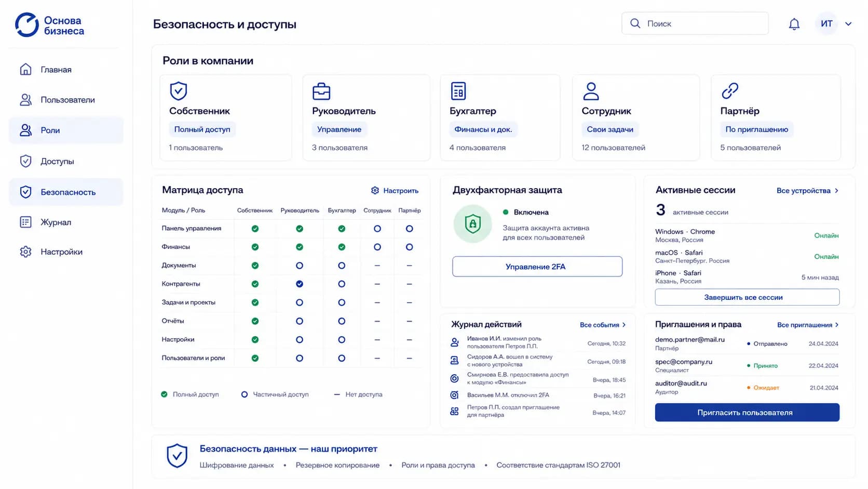Viewport: 868px width, 489px height.
Task: Click the Партнёр link icon
Action: (x=730, y=91)
